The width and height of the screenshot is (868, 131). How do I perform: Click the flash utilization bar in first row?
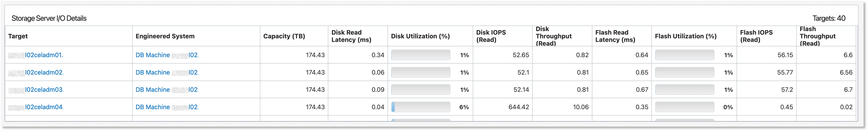(x=684, y=55)
